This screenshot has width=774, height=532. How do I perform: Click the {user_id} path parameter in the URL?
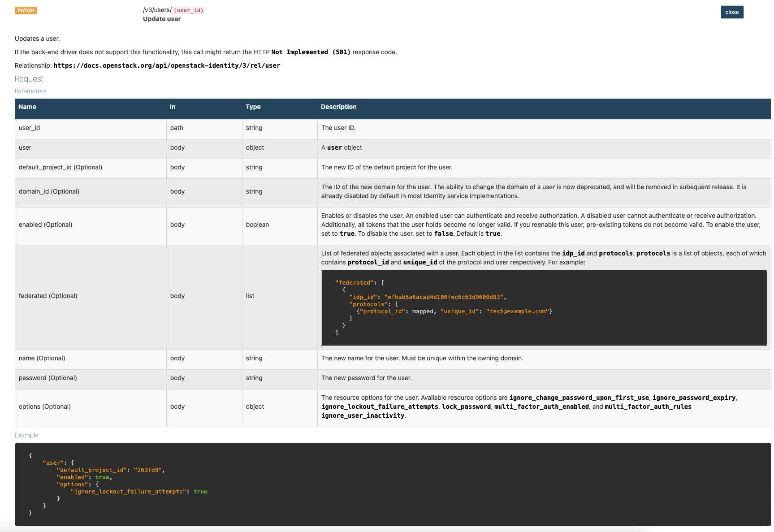click(x=188, y=10)
